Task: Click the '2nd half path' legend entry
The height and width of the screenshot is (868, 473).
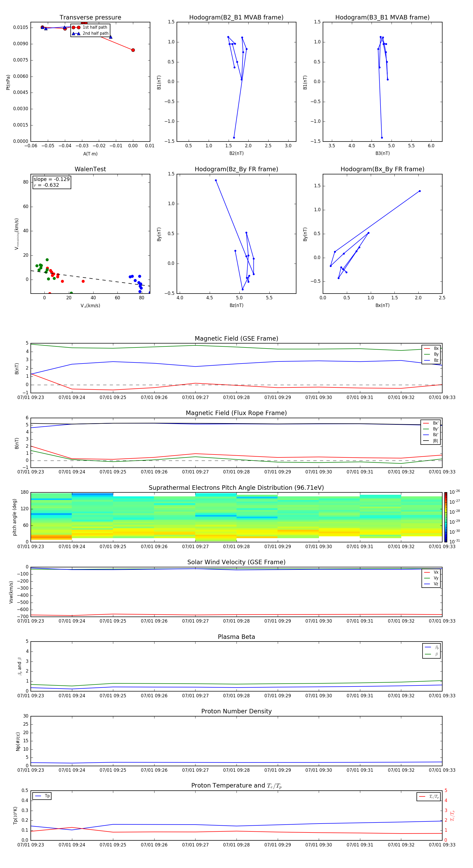Action: click(x=90, y=33)
